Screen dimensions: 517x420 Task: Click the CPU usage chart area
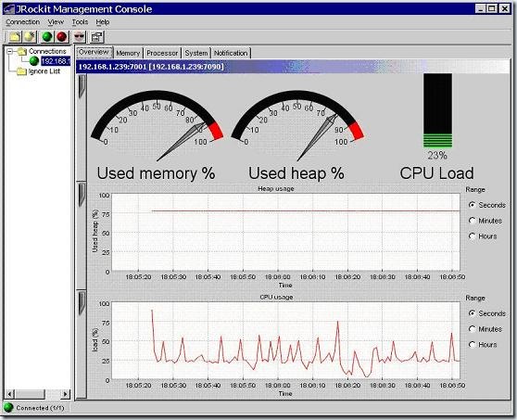(x=285, y=340)
